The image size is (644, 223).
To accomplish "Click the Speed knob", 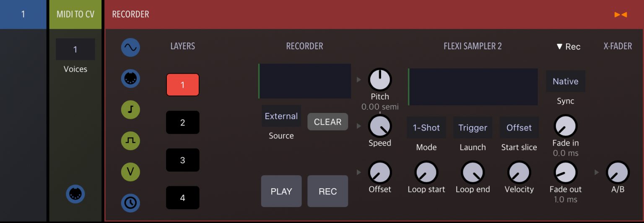I will coord(380,126).
